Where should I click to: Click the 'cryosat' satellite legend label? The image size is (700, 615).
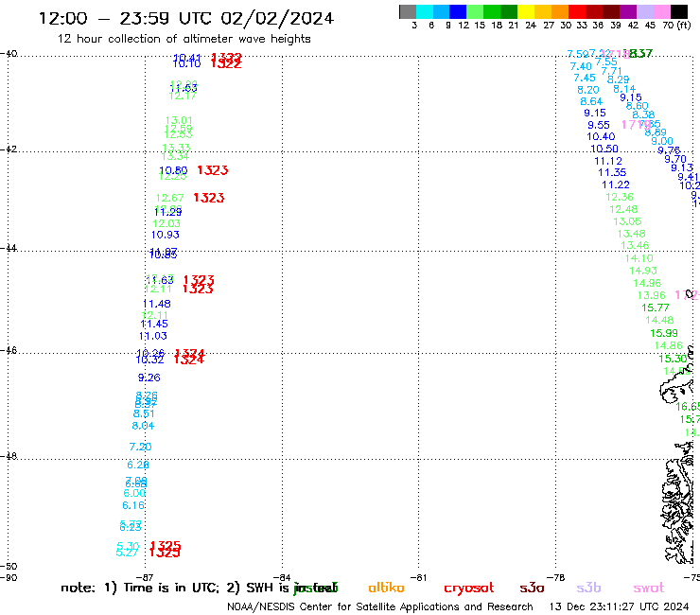pyautogui.click(x=469, y=589)
